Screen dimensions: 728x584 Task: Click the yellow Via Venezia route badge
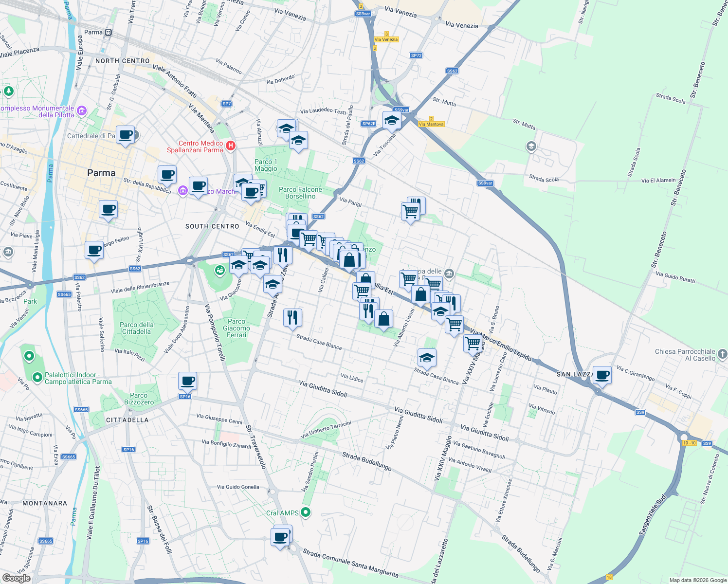[x=386, y=39]
